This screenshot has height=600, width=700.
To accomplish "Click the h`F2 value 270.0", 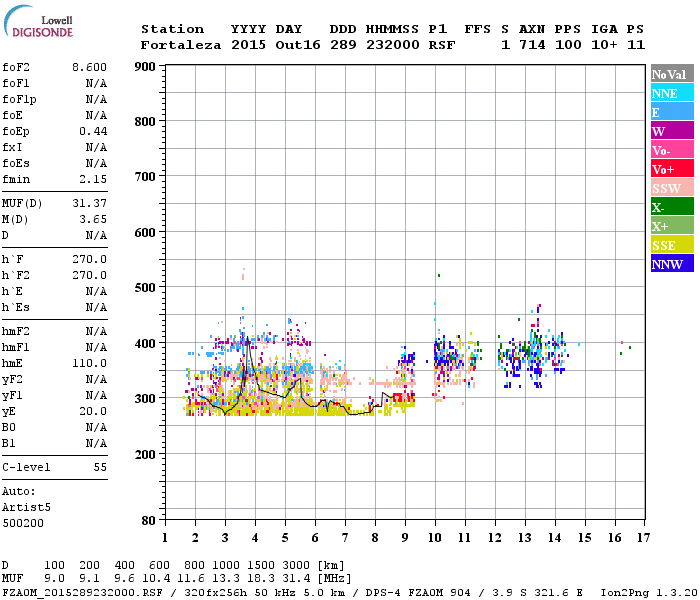I will pyautogui.click(x=89, y=275).
